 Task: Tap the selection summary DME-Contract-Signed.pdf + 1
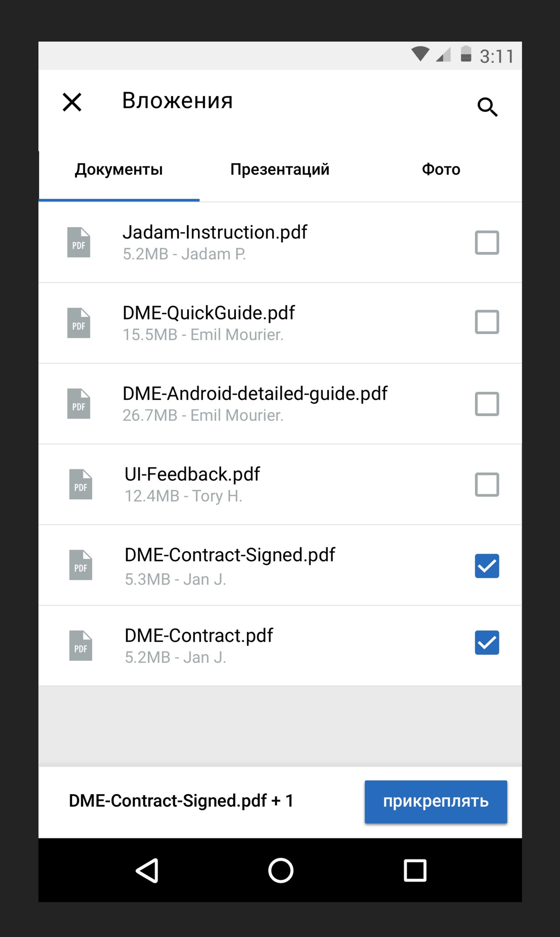tap(181, 801)
